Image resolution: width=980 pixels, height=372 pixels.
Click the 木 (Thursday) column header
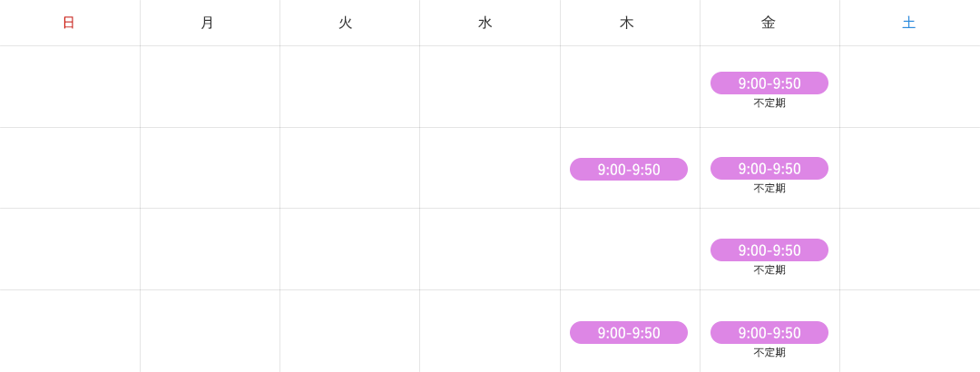(627, 23)
